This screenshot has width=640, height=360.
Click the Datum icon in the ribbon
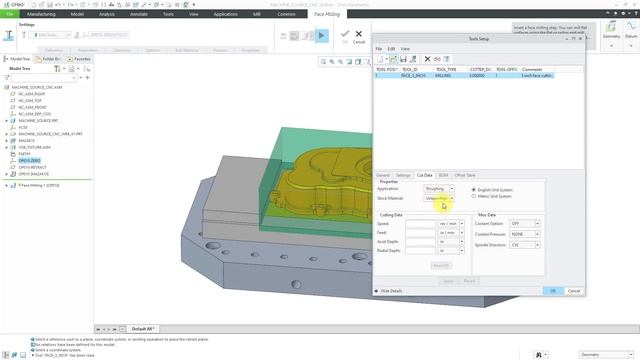click(631, 27)
